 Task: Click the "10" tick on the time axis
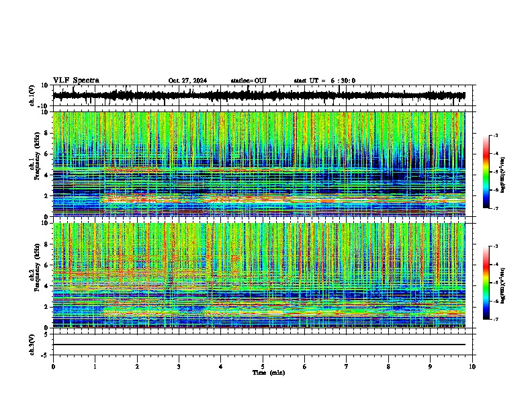click(472, 367)
